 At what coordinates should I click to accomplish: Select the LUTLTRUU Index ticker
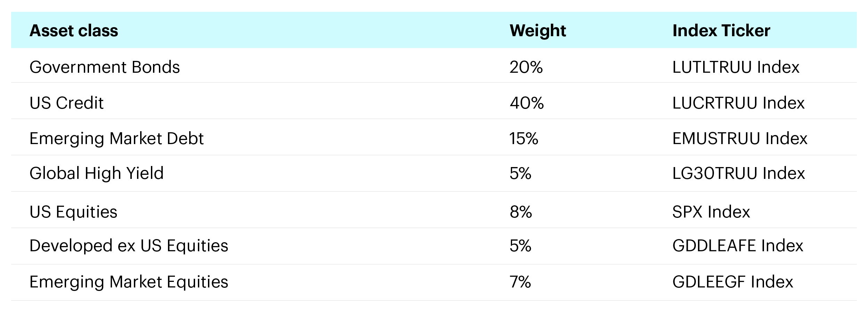click(736, 67)
